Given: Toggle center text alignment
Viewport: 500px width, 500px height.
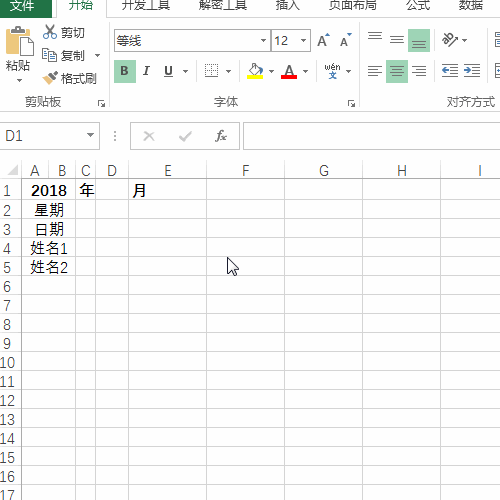Looking at the screenshot, I should (397, 71).
